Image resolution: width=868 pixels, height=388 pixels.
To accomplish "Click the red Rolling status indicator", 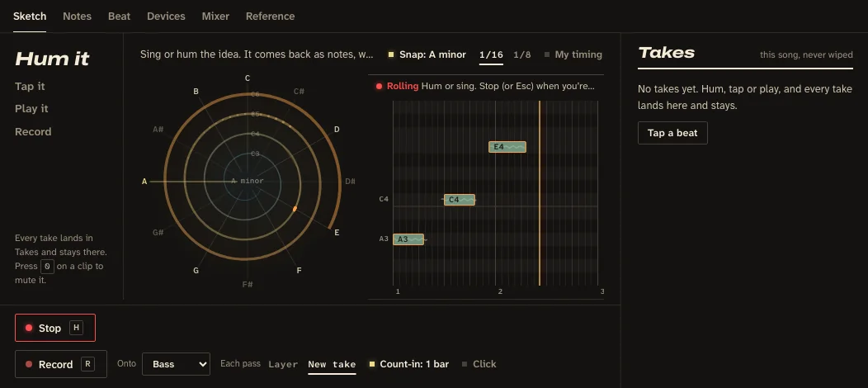I will (x=397, y=87).
